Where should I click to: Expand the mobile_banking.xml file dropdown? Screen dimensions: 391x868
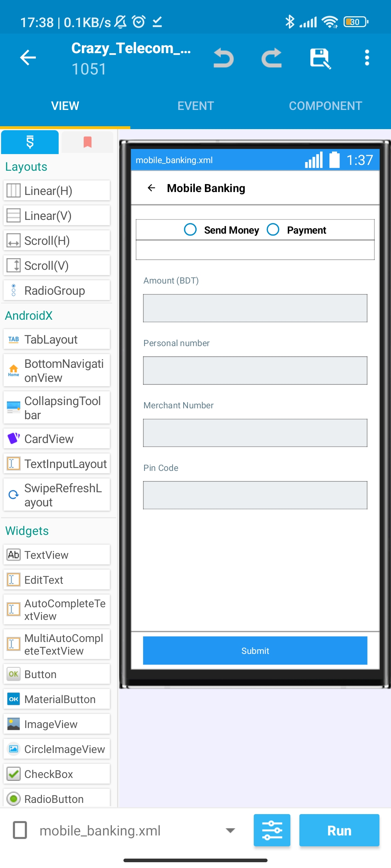pyautogui.click(x=230, y=830)
